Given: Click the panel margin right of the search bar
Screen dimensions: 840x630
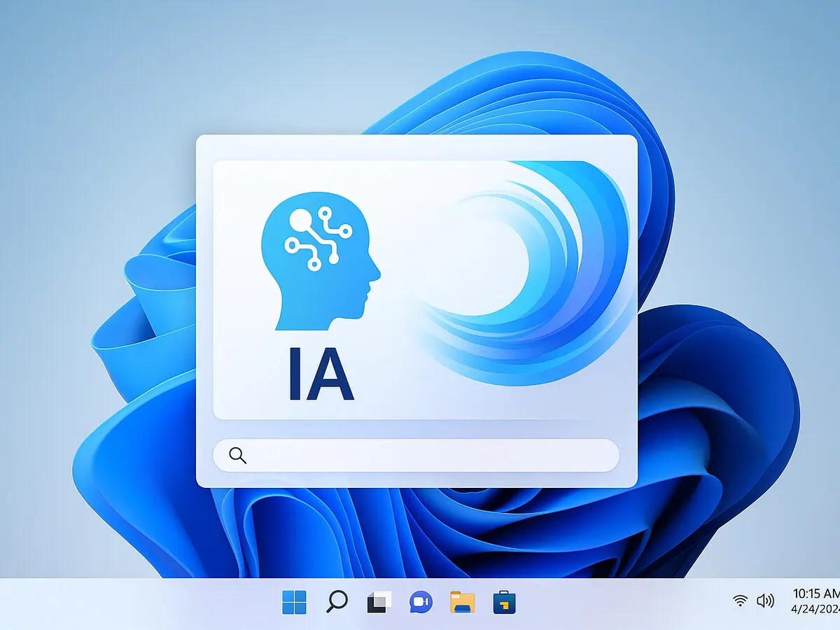Looking at the screenshot, I should point(628,456).
